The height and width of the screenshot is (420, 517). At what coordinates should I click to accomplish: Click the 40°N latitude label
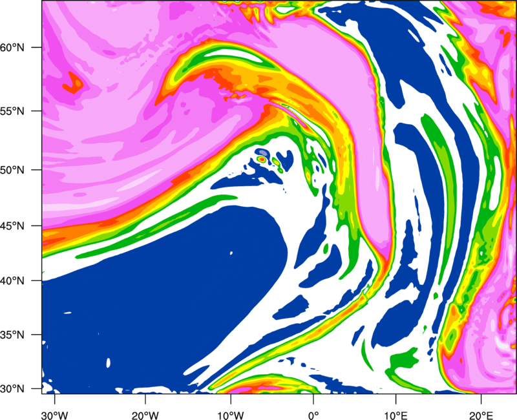click(12, 281)
